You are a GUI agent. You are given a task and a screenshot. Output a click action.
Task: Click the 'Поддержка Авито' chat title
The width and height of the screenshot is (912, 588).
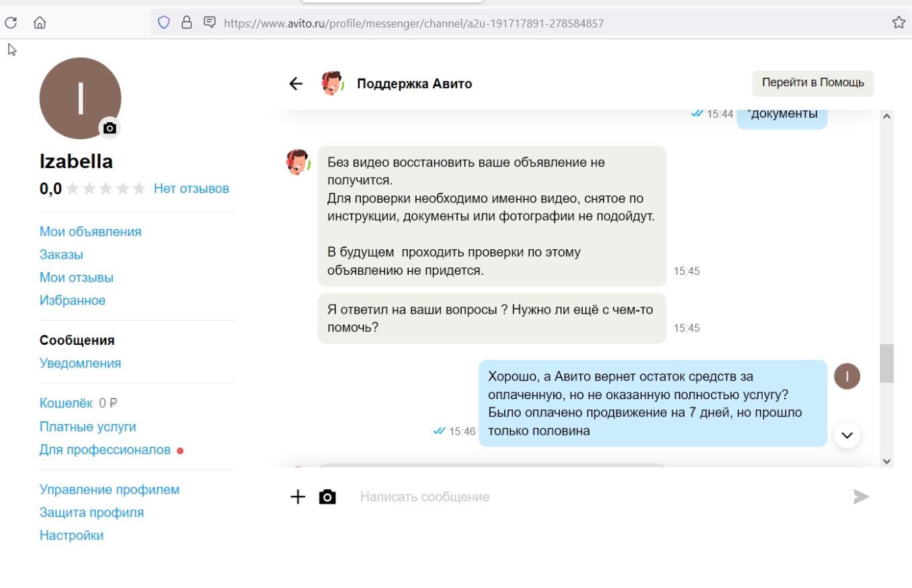(x=414, y=84)
